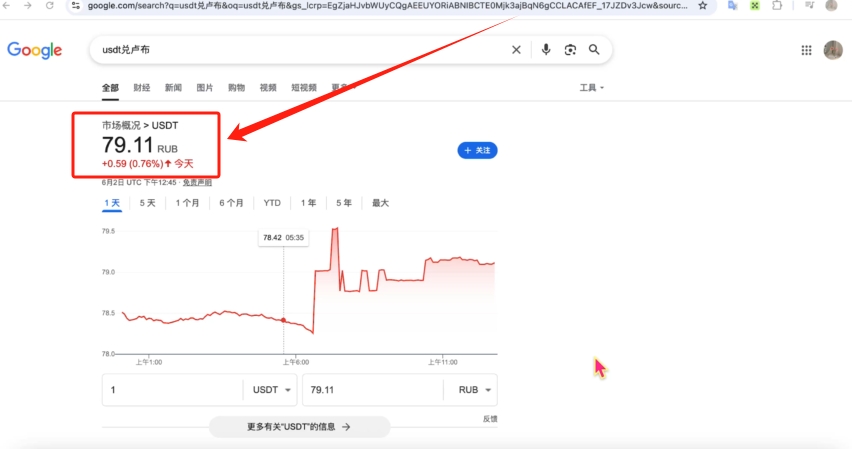Screen dimensions: 852x449
Task: Switch to the 财经 tab
Action: coord(142,88)
